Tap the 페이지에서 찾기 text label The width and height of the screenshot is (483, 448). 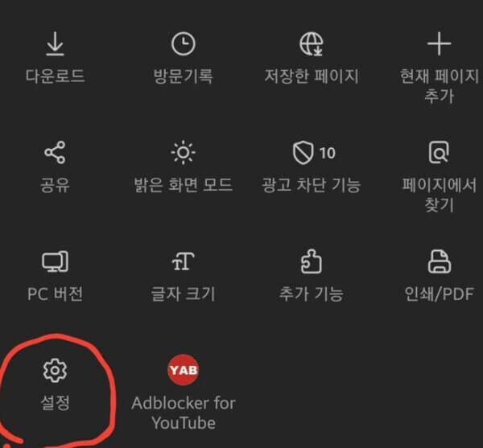point(440,195)
